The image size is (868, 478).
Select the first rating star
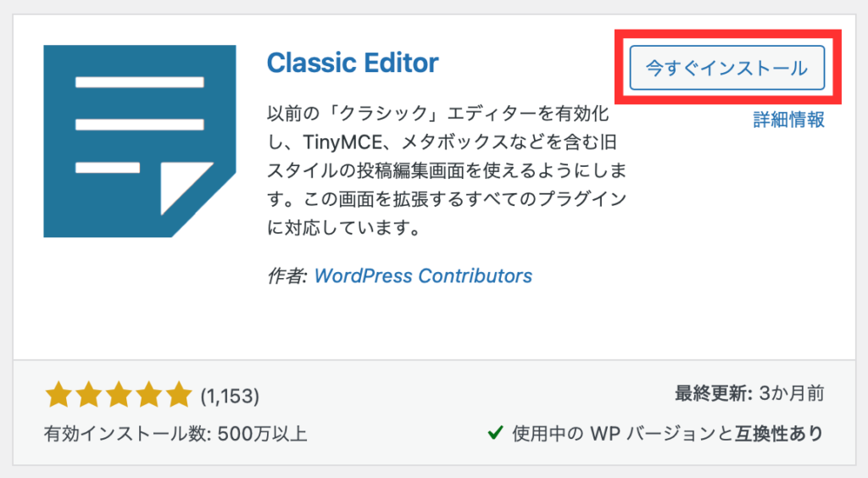pyautogui.click(x=58, y=395)
